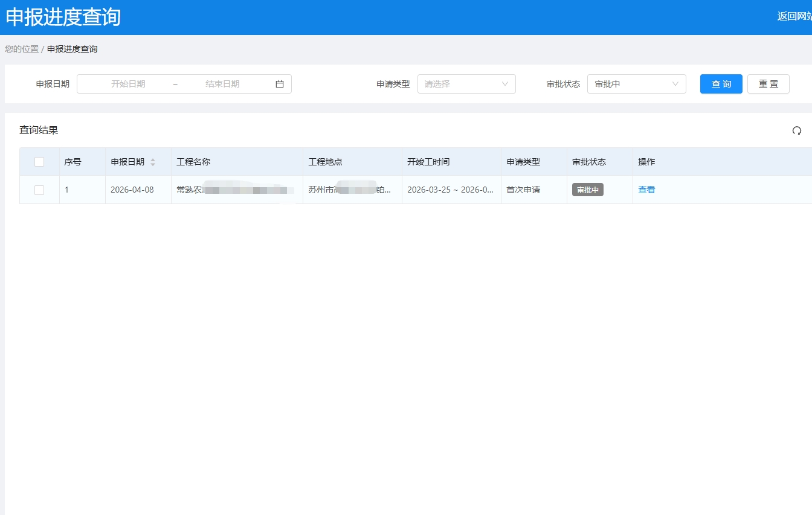Click 您的位置 in the breadcrumb
This screenshot has width=812, height=515.
22,49
